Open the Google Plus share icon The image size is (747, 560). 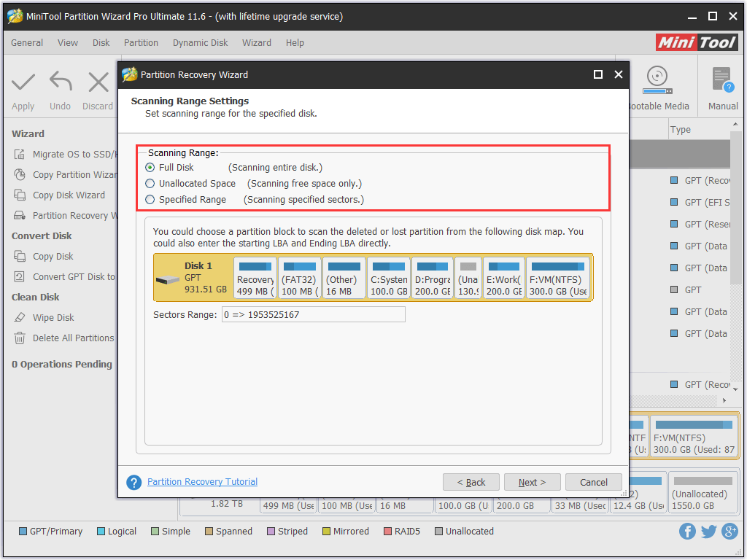coord(729,531)
